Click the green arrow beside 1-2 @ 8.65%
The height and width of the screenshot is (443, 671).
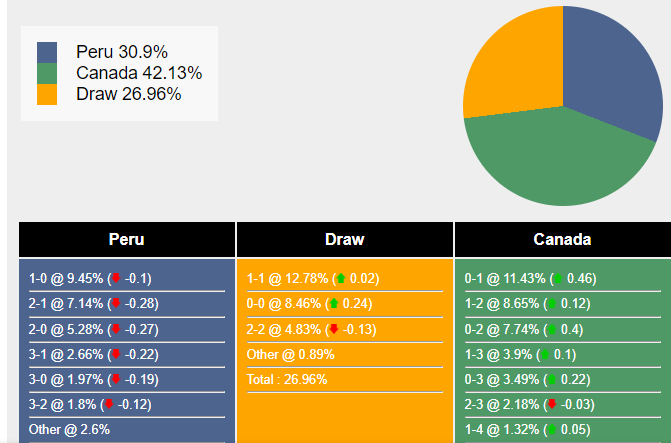551,304
